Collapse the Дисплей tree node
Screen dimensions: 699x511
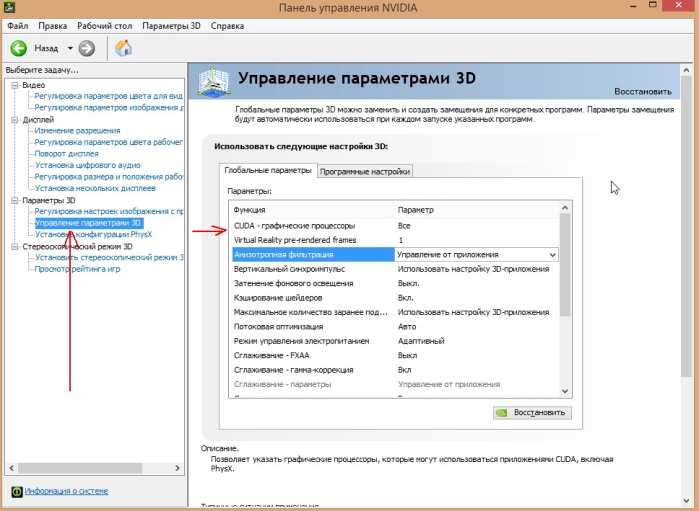click(x=15, y=120)
